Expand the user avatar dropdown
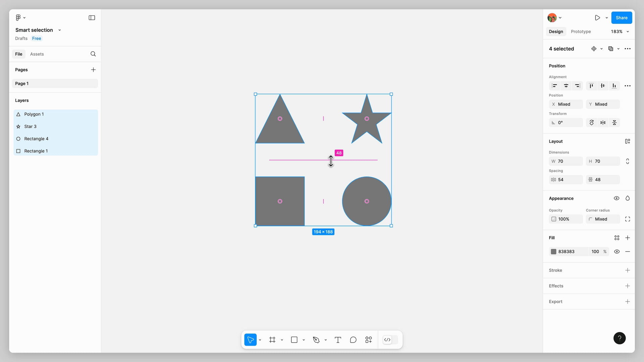 pyautogui.click(x=560, y=18)
